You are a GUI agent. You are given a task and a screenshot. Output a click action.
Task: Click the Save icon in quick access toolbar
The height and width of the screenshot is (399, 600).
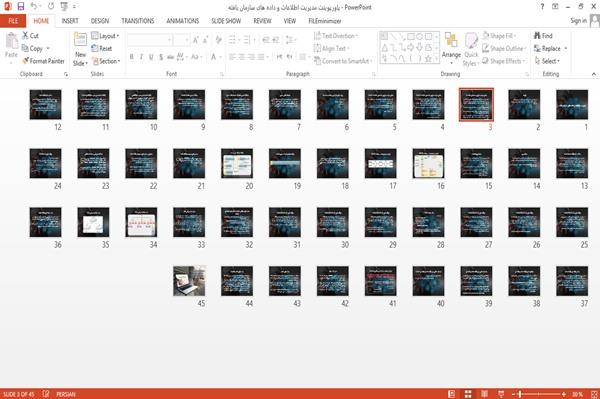click(x=21, y=7)
